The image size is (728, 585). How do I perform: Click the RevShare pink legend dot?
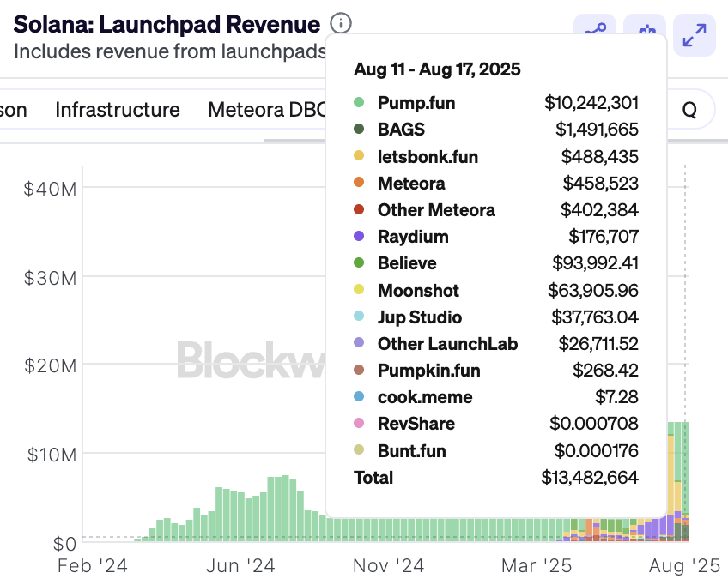point(359,423)
